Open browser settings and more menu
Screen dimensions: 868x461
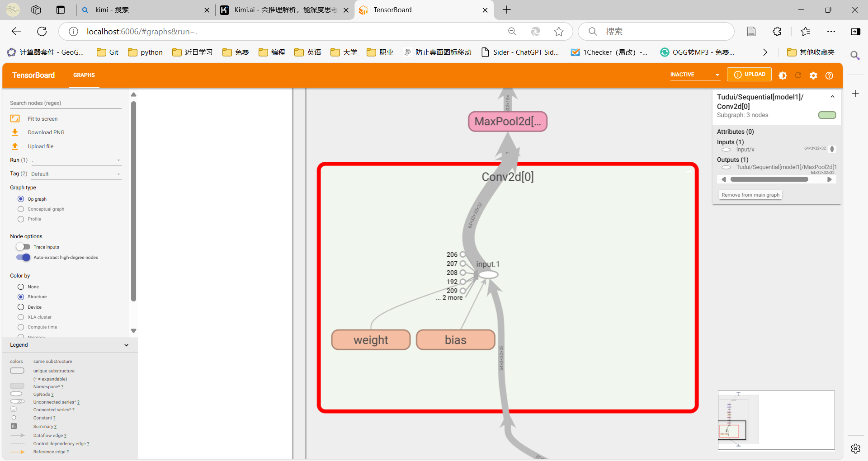pyautogui.click(x=831, y=31)
